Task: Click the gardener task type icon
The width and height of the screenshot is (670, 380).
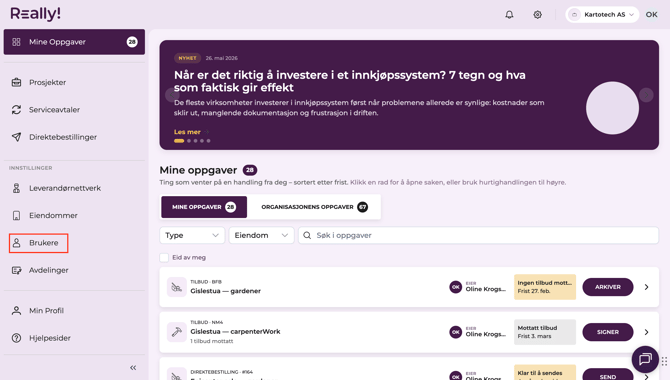Action: 176,287
